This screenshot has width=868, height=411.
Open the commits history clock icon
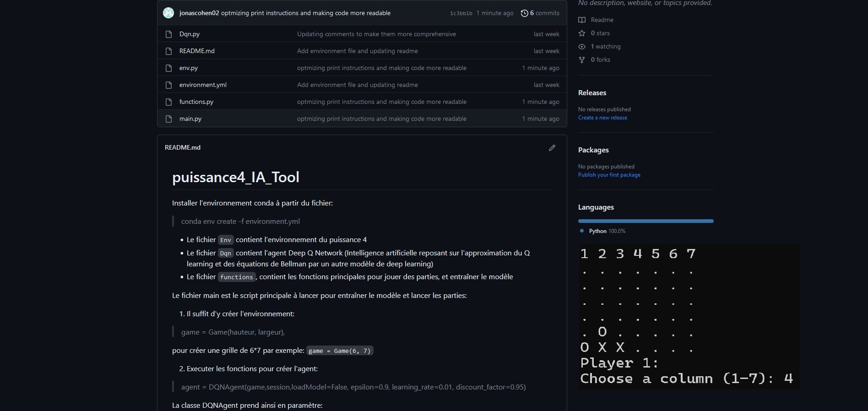tap(524, 13)
